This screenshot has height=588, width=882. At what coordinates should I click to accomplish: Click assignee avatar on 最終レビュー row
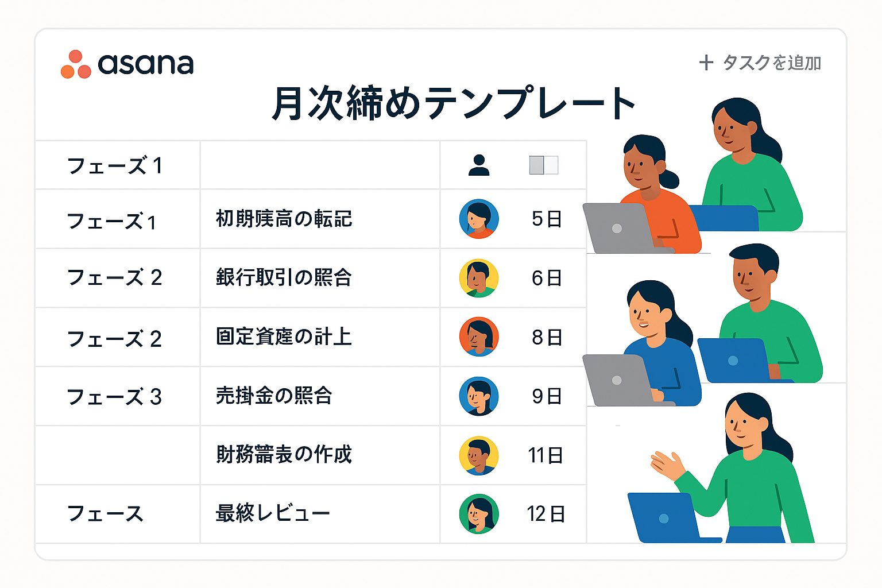(479, 514)
